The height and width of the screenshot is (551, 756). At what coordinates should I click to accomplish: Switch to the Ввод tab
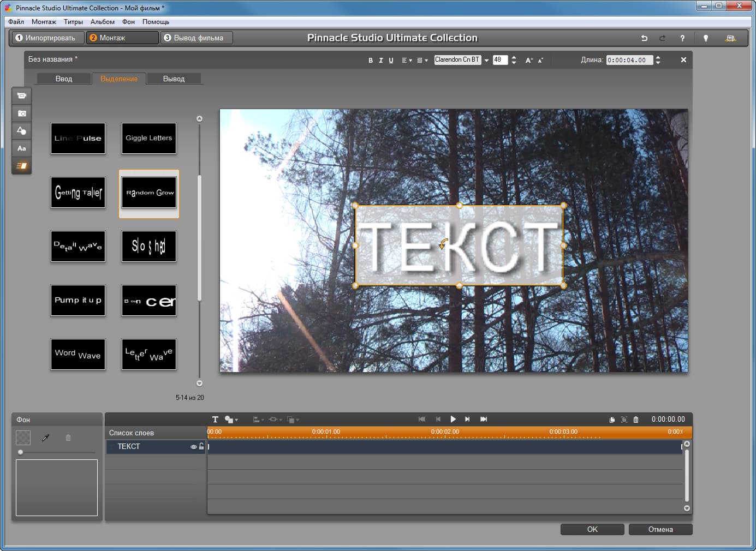point(64,79)
